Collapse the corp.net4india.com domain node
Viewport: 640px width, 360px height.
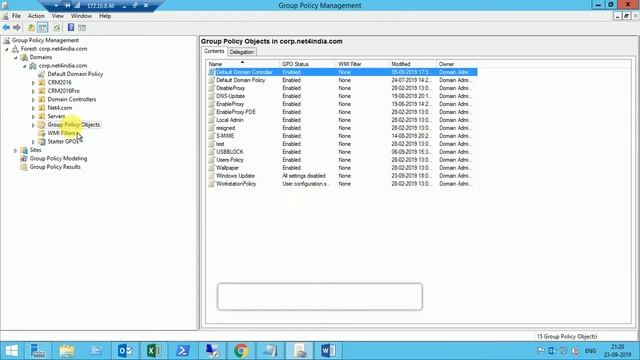click(24, 66)
